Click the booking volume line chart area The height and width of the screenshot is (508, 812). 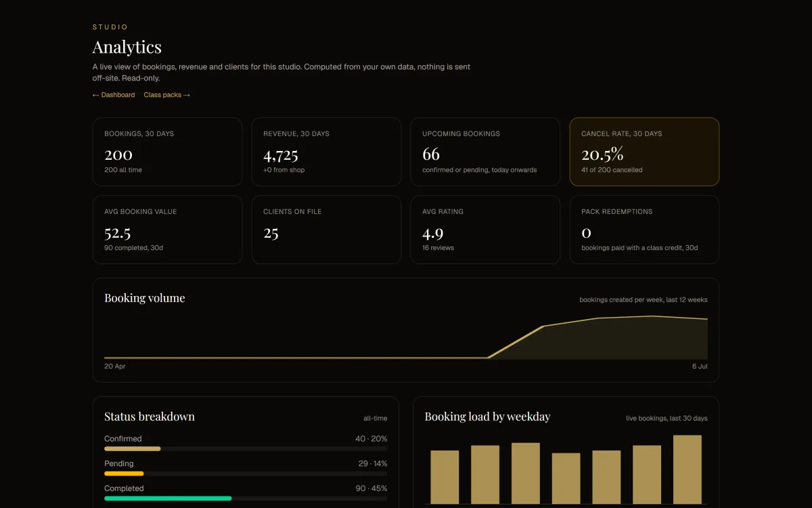(x=406, y=337)
